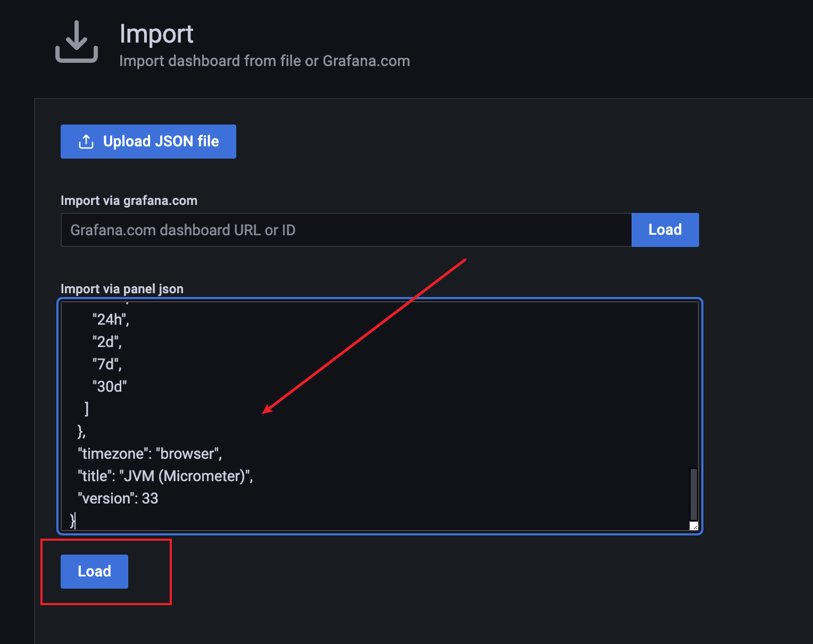The height and width of the screenshot is (644, 813).
Task: Grab the textarea resize handle corner
Action: [x=694, y=526]
